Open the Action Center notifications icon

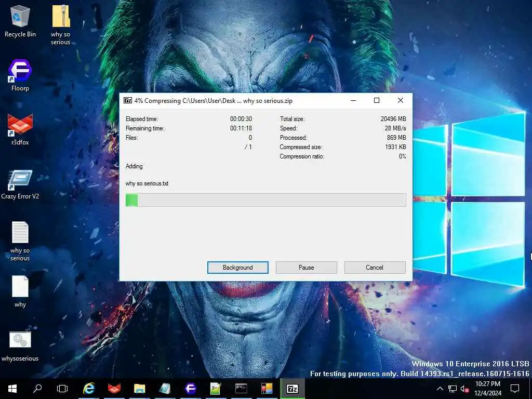point(515,389)
